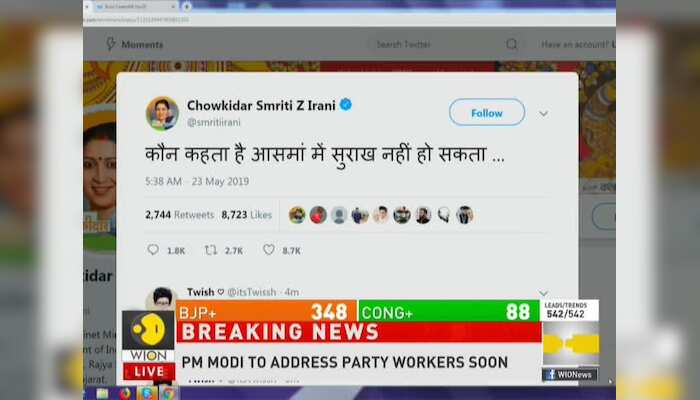Click the reply speech bubble icon
The height and width of the screenshot is (400, 700).
tap(153, 250)
